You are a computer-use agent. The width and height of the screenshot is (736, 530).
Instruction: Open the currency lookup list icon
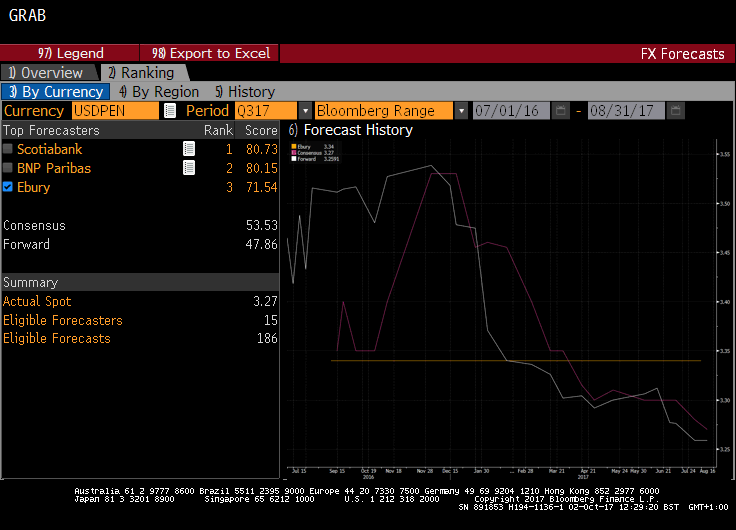(170, 111)
